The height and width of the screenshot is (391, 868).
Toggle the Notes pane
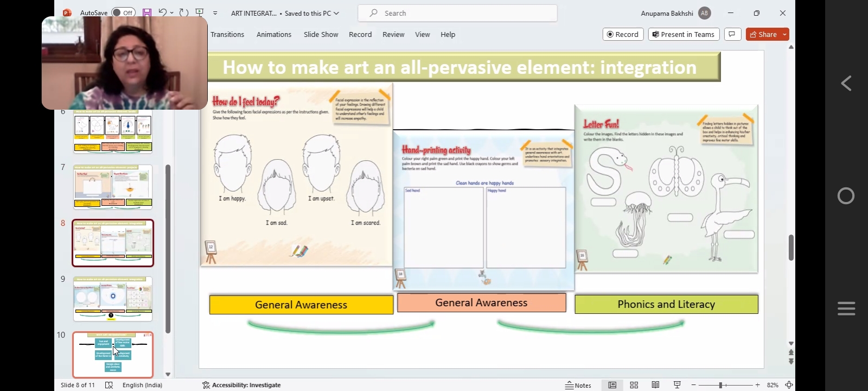578,385
